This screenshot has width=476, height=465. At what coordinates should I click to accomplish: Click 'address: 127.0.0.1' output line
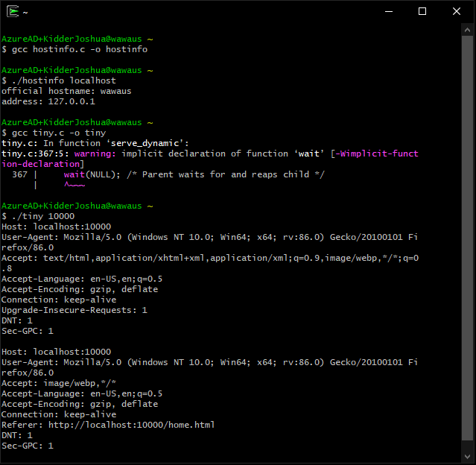48,101
